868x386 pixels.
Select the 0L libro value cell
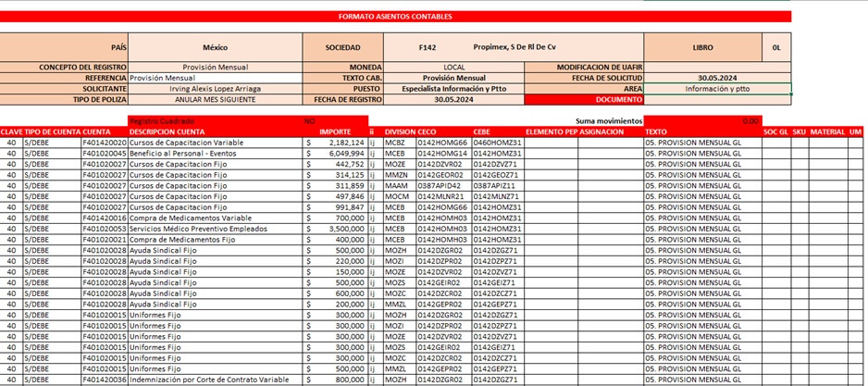coord(775,47)
